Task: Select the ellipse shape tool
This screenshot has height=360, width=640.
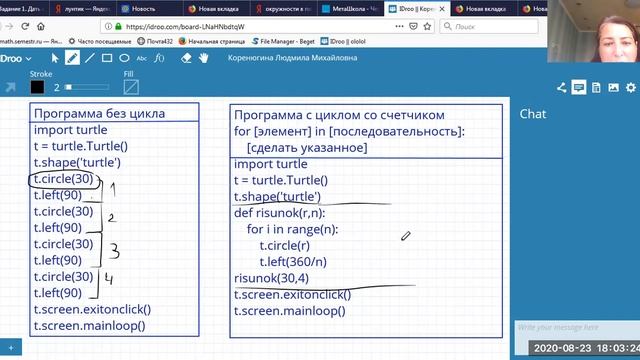Action: (x=124, y=58)
